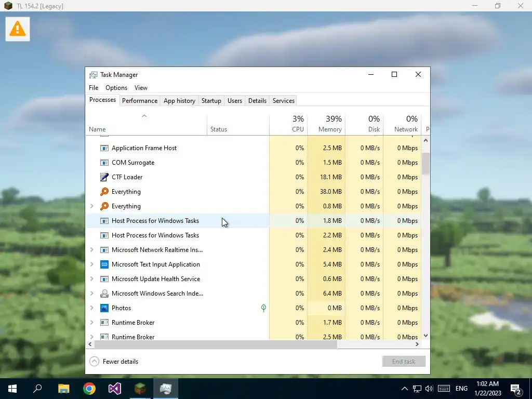Sort by the Disk column header
Screen dimensions: 532x399
(x=364, y=124)
